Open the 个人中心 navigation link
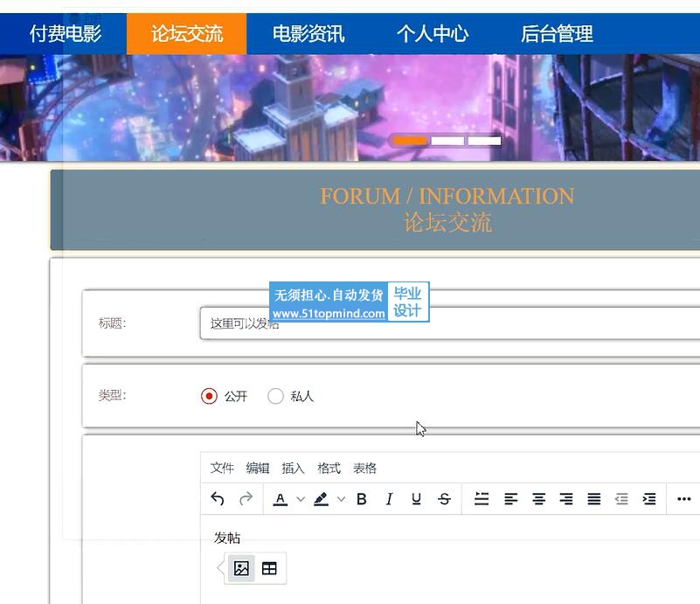The height and width of the screenshot is (604, 700). tap(433, 34)
